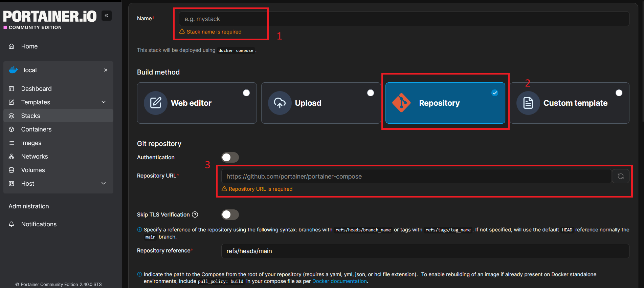
Task: Select the local environment label
Action: [30, 70]
